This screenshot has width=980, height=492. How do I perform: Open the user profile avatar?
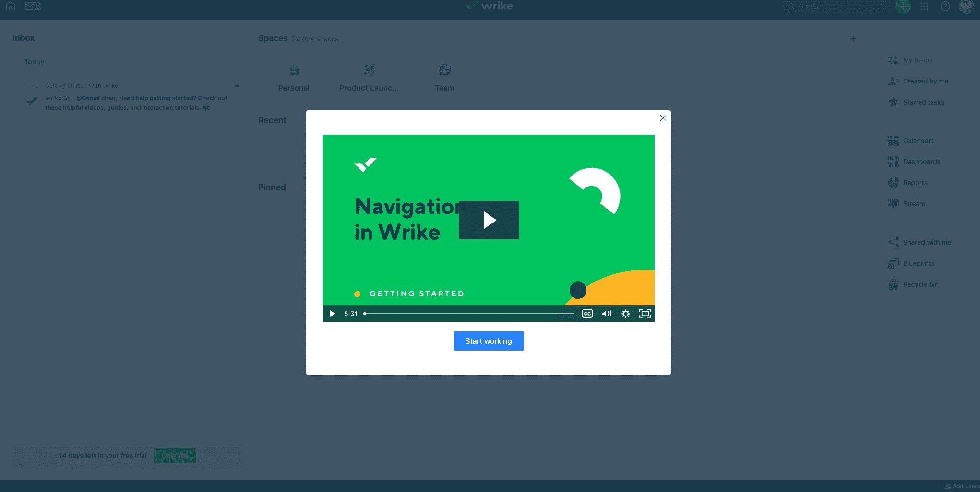pos(966,6)
